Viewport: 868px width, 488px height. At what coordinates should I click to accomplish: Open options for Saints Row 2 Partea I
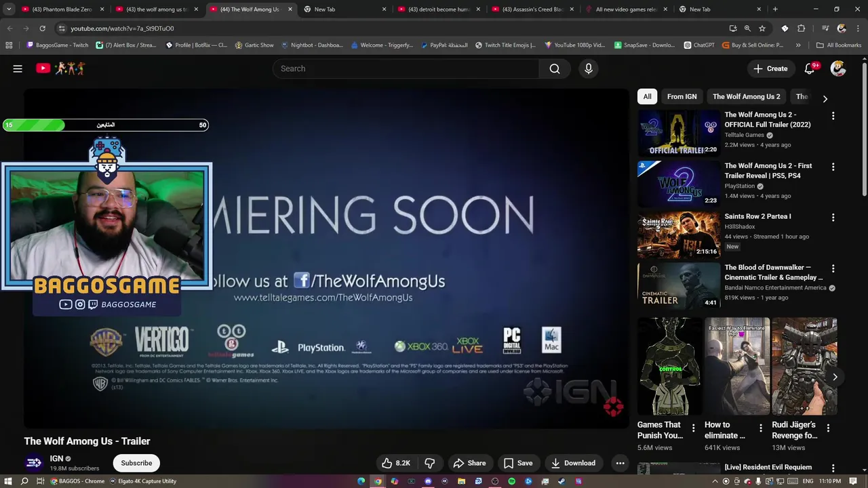point(833,218)
